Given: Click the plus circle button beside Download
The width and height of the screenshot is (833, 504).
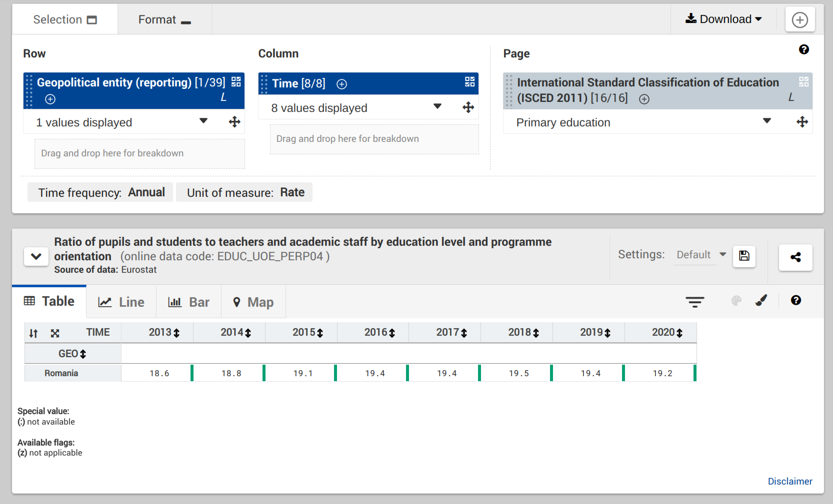Looking at the screenshot, I should click(x=799, y=20).
